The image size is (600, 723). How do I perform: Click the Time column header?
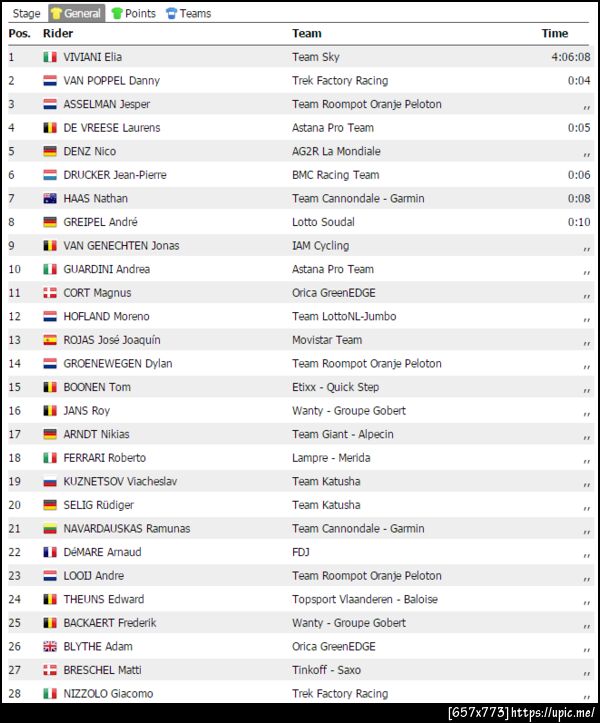(555, 33)
